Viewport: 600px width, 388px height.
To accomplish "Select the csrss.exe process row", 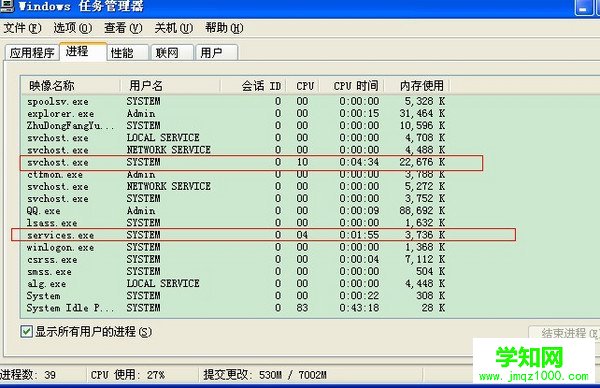I will tap(235, 259).
